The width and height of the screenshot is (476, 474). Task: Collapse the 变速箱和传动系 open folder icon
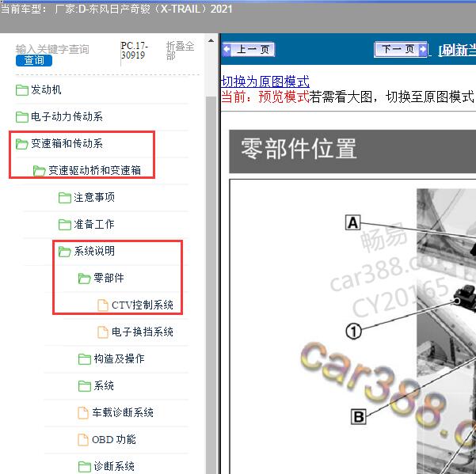pos(22,144)
